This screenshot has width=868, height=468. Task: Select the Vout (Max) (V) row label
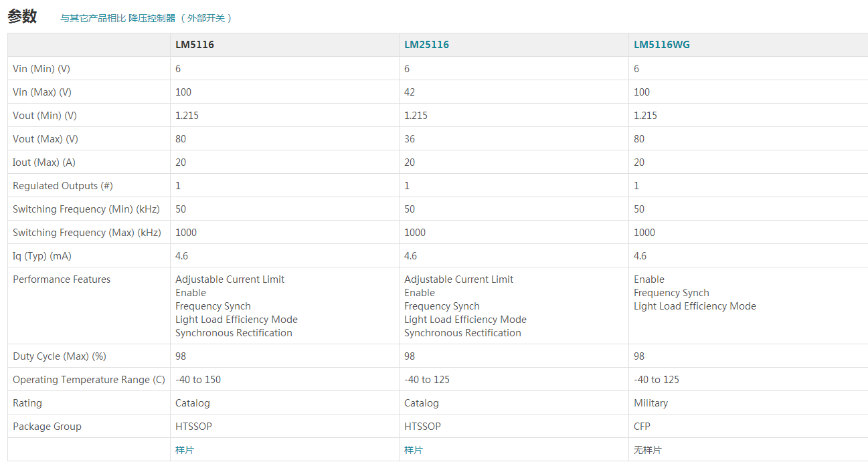[46, 139]
